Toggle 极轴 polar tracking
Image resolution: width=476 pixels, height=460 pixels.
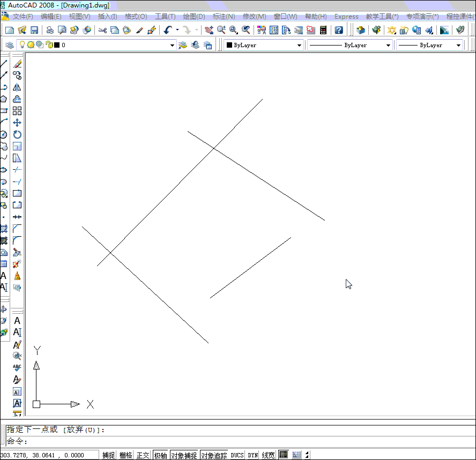pos(161,455)
